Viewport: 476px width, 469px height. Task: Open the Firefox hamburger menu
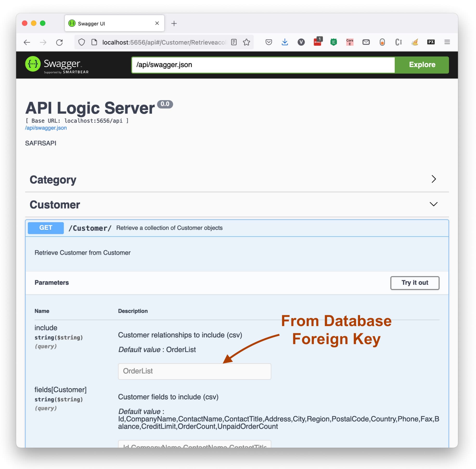[447, 42]
